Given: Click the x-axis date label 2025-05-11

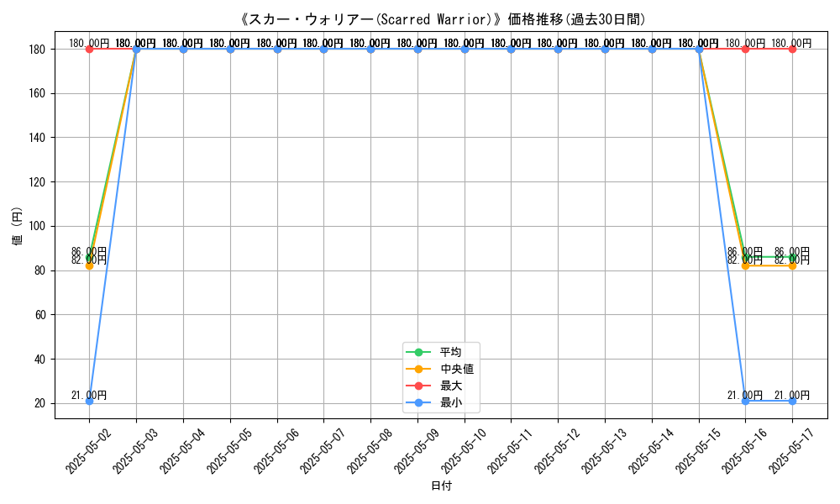Looking at the screenshot, I should click(x=511, y=451).
